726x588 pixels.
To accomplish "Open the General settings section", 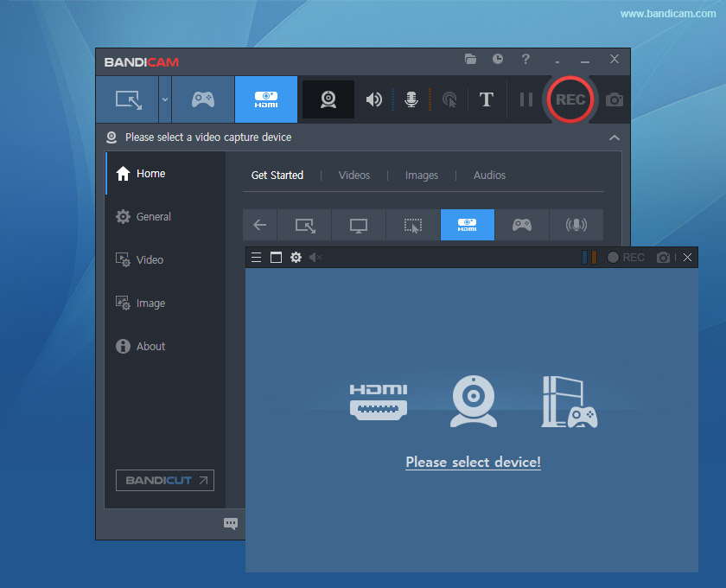I will click(153, 217).
